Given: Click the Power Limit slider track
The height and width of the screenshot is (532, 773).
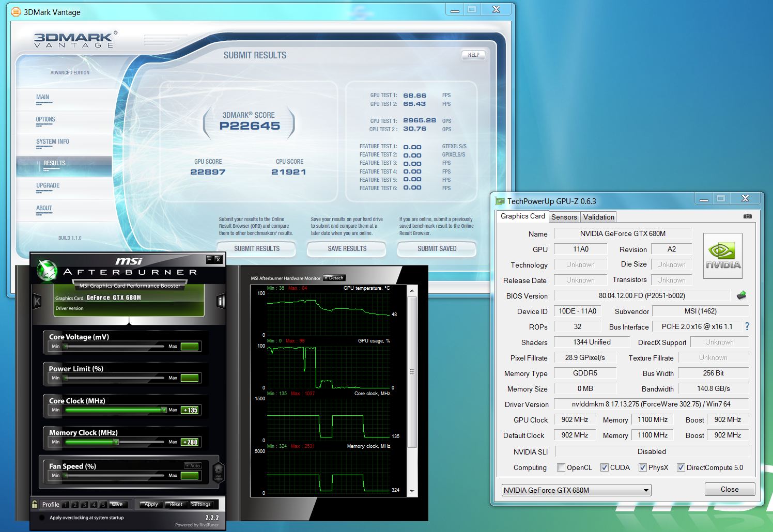Looking at the screenshot, I should click(x=114, y=378).
